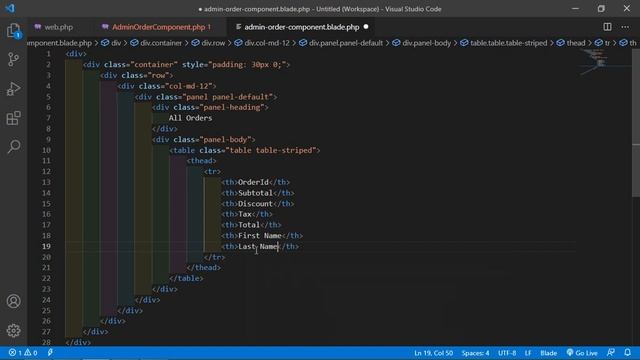Change indentation Spaces: 4
The image size is (640, 360).
(475, 353)
